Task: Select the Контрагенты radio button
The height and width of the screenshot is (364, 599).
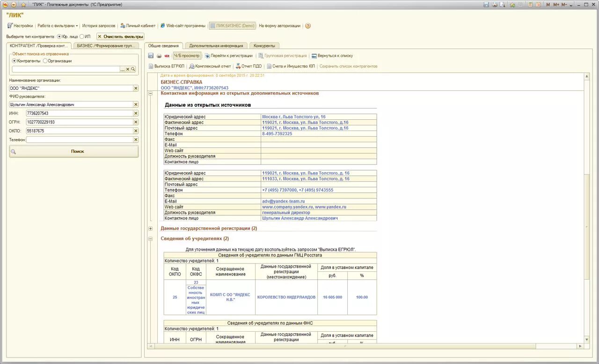Action: (x=15, y=61)
